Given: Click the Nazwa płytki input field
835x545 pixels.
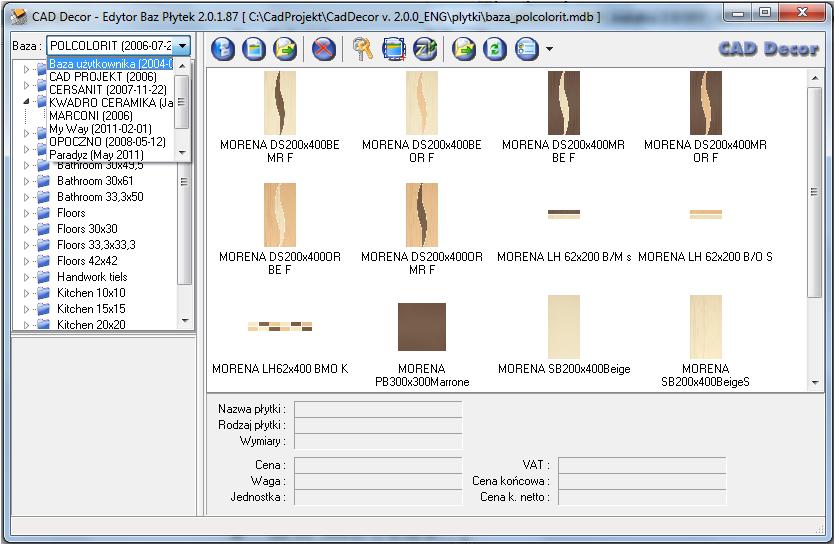Looking at the screenshot, I should pyautogui.click(x=378, y=409).
